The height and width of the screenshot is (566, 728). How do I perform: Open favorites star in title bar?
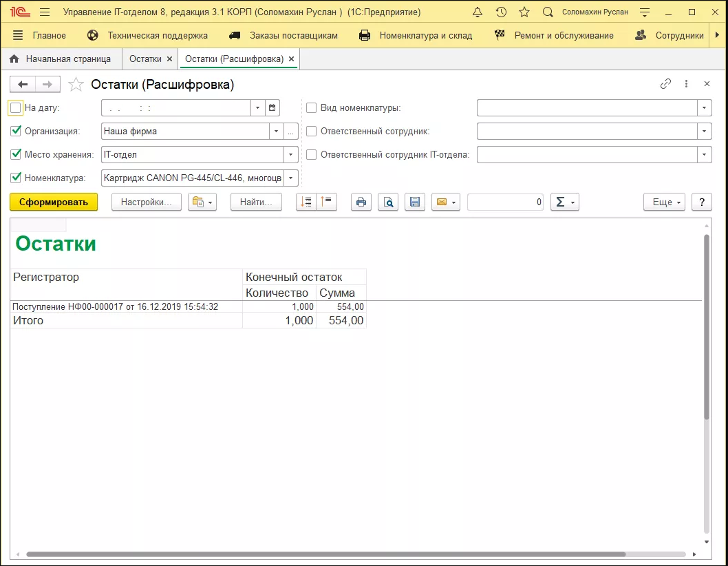524,12
